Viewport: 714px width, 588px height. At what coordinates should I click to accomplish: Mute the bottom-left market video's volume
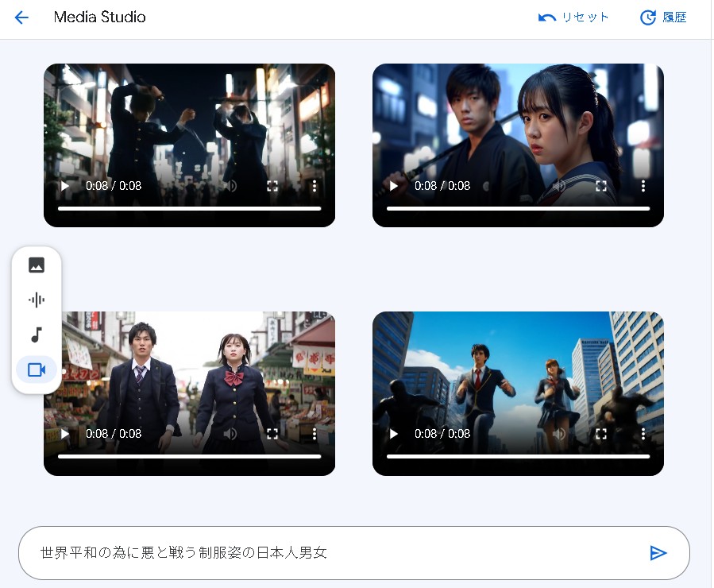pos(230,434)
